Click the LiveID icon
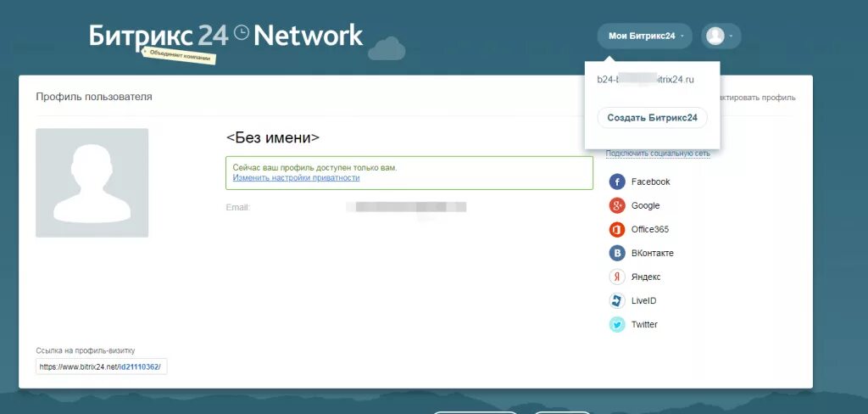Image resolution: width=868 pixels, height=414 pixels. click(x=617, y=301)
